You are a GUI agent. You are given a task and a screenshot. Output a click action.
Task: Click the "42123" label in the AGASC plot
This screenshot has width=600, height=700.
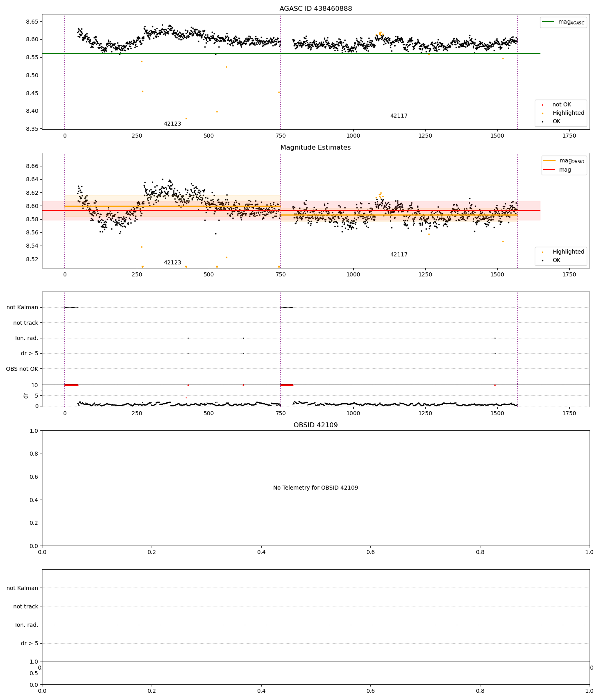coord(172,124)
